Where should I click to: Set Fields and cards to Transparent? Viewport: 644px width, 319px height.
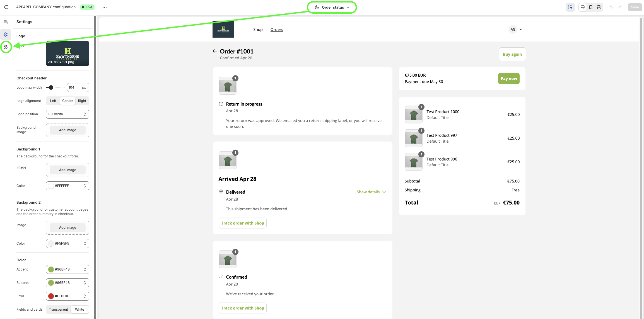[x=58, y=310]
